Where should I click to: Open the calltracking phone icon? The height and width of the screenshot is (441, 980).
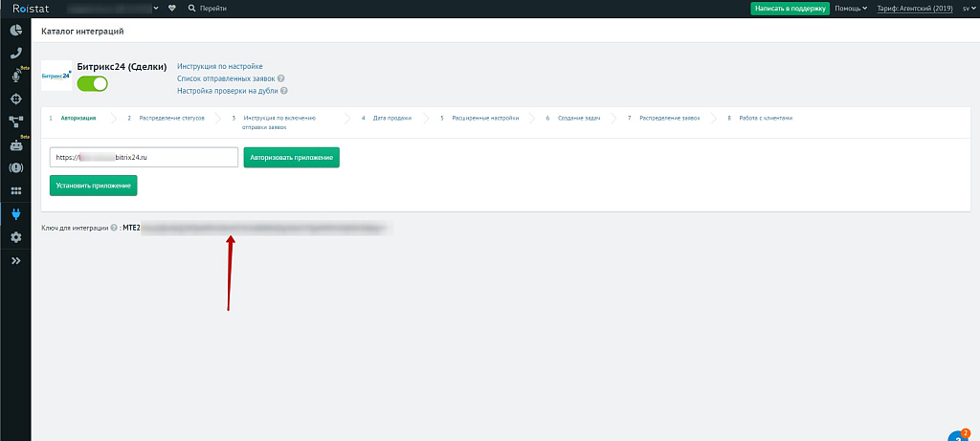(15, 55)
